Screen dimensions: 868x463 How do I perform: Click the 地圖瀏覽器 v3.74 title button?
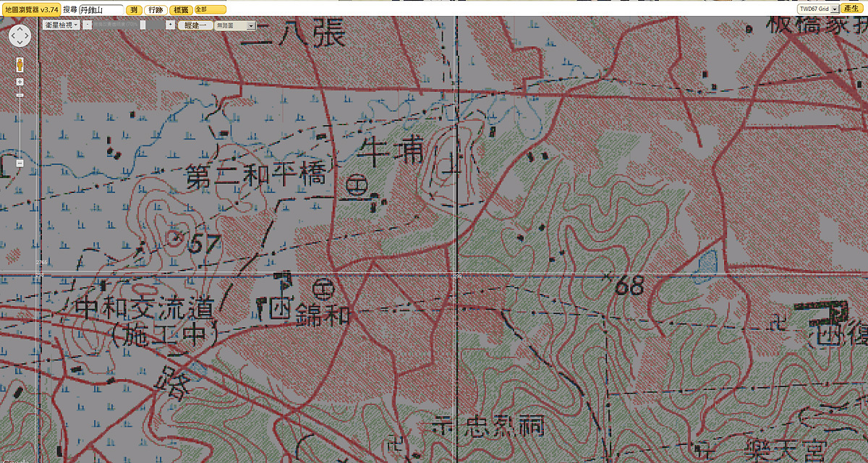click(30, 9)
